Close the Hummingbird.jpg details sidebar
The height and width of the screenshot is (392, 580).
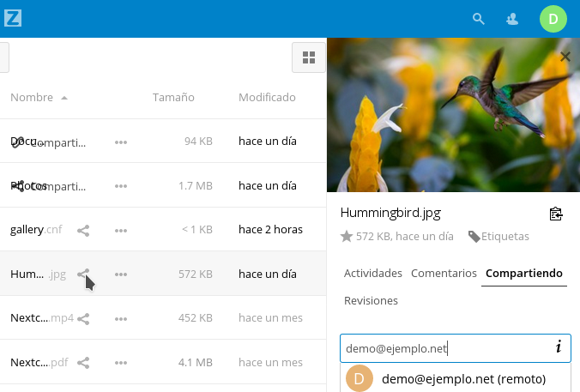tap(565, 57)
